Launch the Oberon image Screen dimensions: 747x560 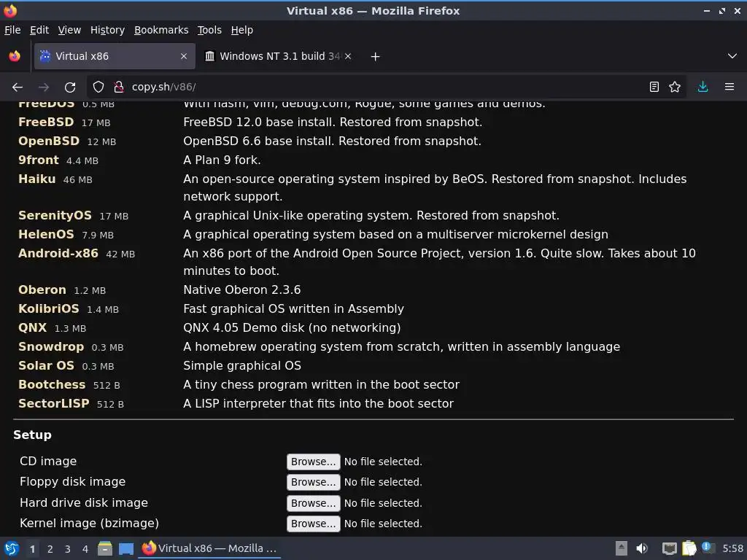point(42,289)
